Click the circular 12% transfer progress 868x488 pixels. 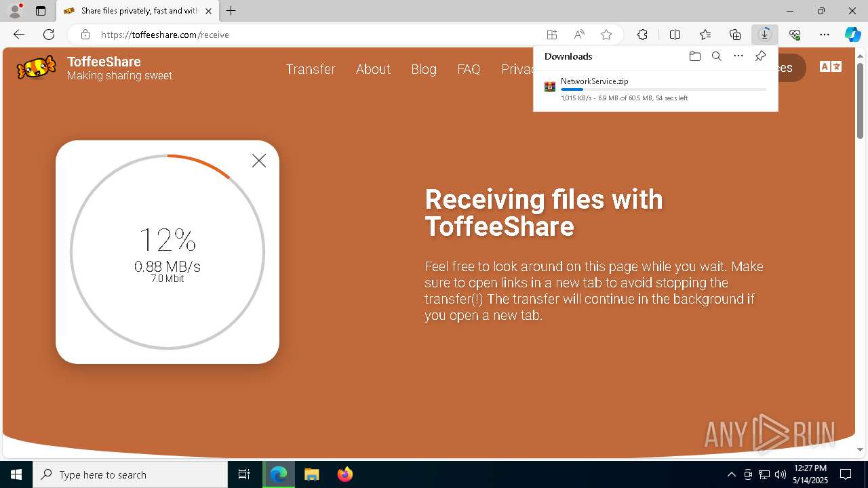[x=167, y=252]
